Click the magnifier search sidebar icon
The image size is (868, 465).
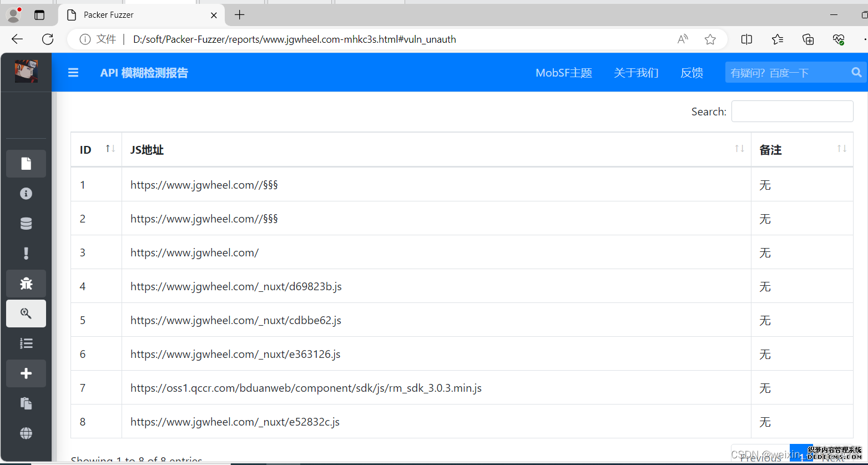pyautogui.click(x=26, y=314)
